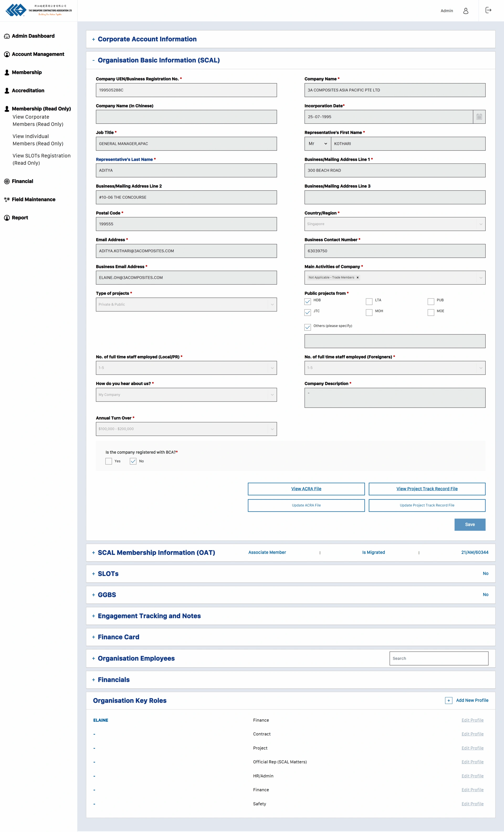504x832 pixels.
Task: Remove the Not Applicable - Trade Members tag
Action: click(x=357, y=278)
